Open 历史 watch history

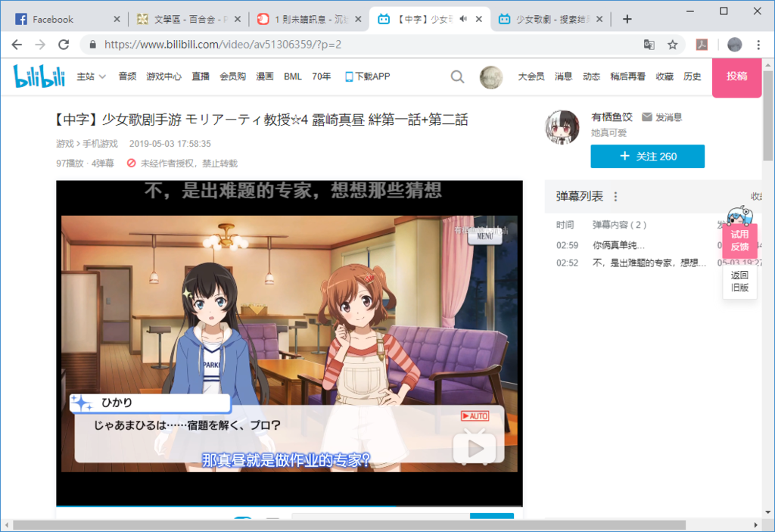point(692,76)
